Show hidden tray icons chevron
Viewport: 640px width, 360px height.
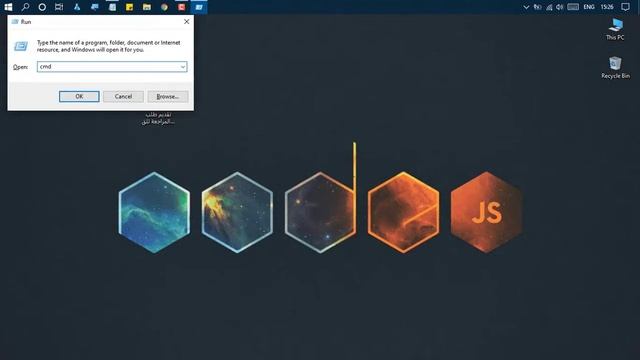[x=526, y=7]
